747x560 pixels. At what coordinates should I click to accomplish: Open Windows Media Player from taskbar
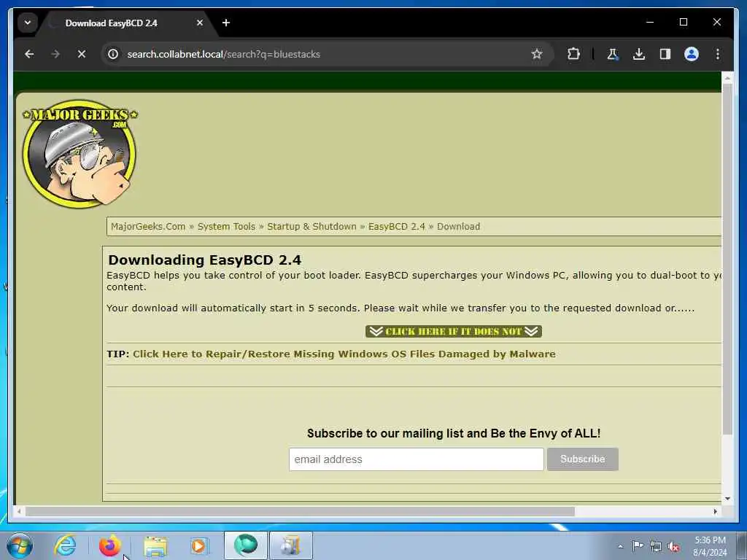coord(198,545)
